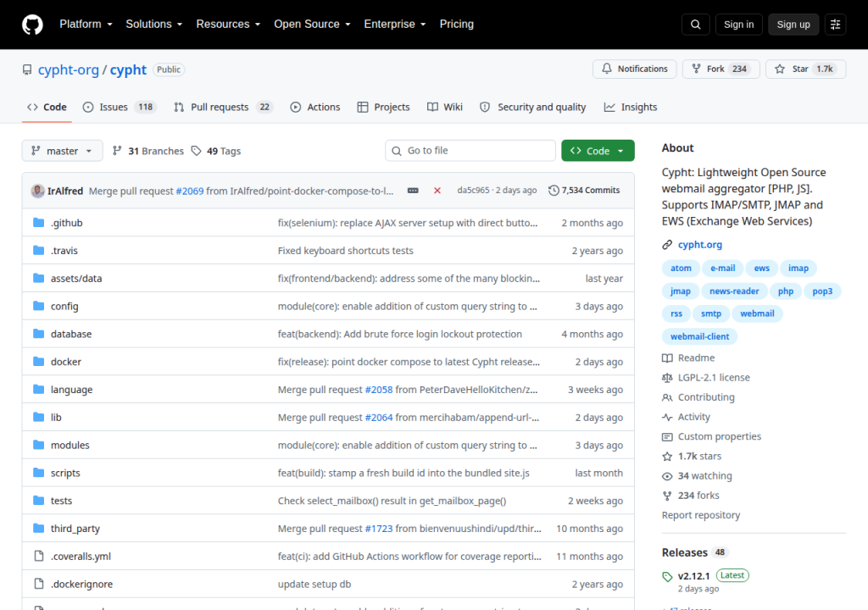Switch to the Security and quality tab
Viewport: 868px width, 610px height.
coord(532,107)
